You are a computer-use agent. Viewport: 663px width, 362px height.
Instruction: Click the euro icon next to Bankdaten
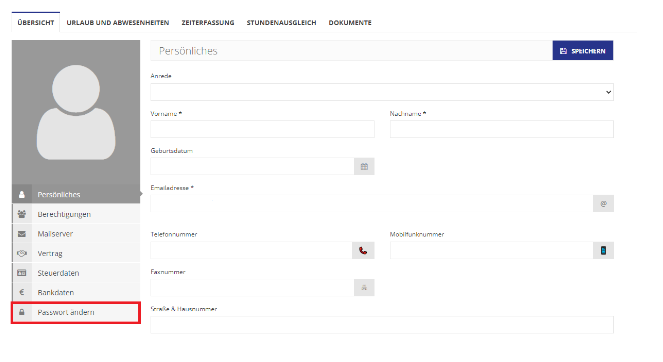pyautogui.click(x=22, y=292)
